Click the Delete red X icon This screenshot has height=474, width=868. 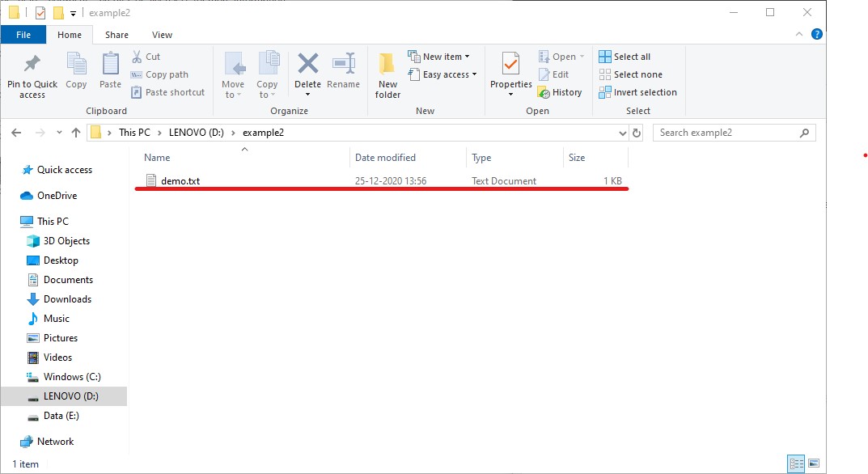pos(307,65)
